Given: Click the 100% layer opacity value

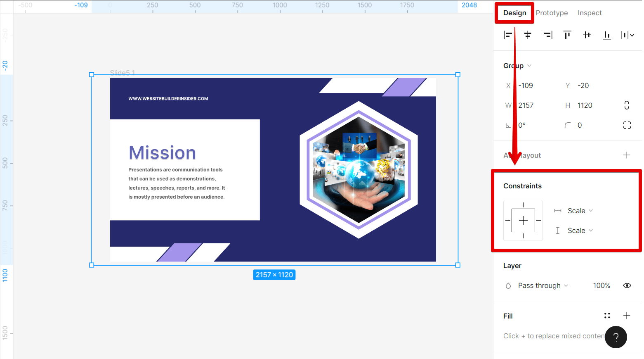Looking at the screenshot, I should 602,285.
